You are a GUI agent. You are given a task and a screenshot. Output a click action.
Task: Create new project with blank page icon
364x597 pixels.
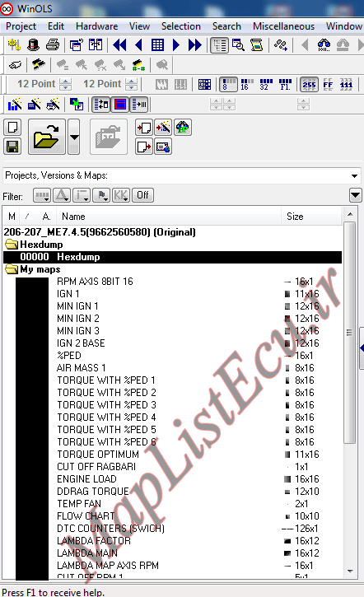pyautogui.click(x=12, y=127)
